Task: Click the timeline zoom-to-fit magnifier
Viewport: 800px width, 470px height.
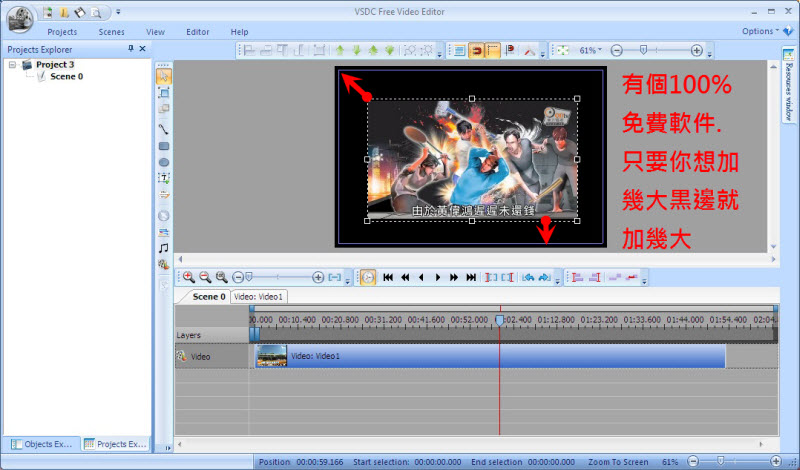Action: (x=221, y=277)
